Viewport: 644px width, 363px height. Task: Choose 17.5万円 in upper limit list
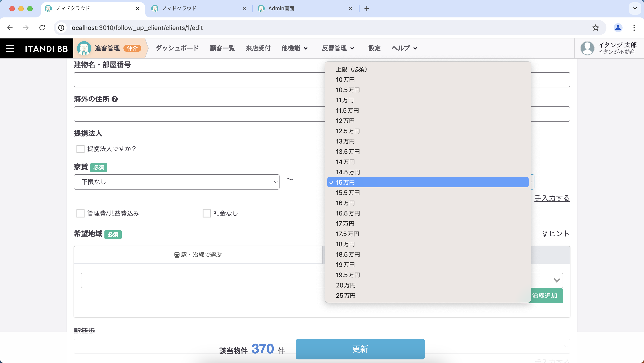(x=428, y=234)
